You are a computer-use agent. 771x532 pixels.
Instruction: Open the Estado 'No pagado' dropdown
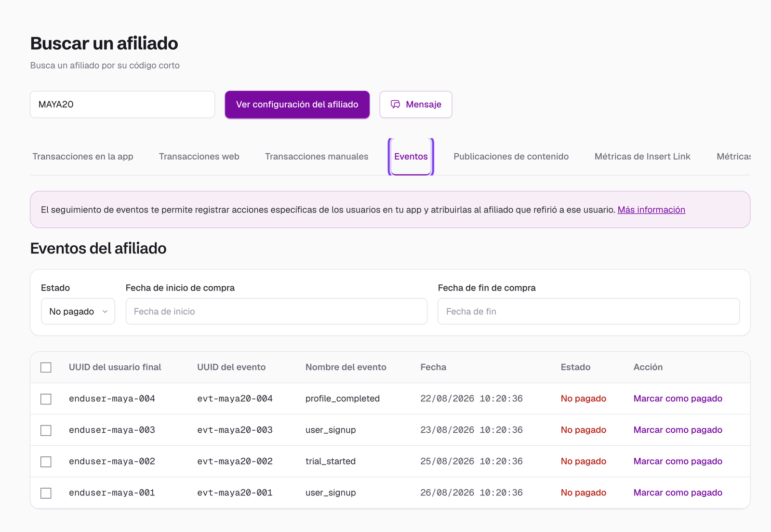[x=78, y=311]
